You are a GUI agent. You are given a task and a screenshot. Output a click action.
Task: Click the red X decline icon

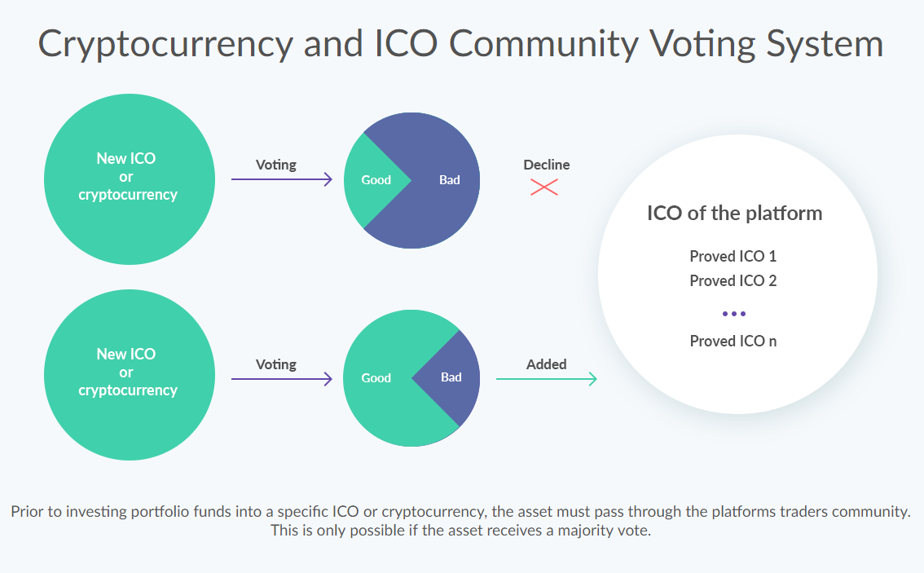pos(543,187)
